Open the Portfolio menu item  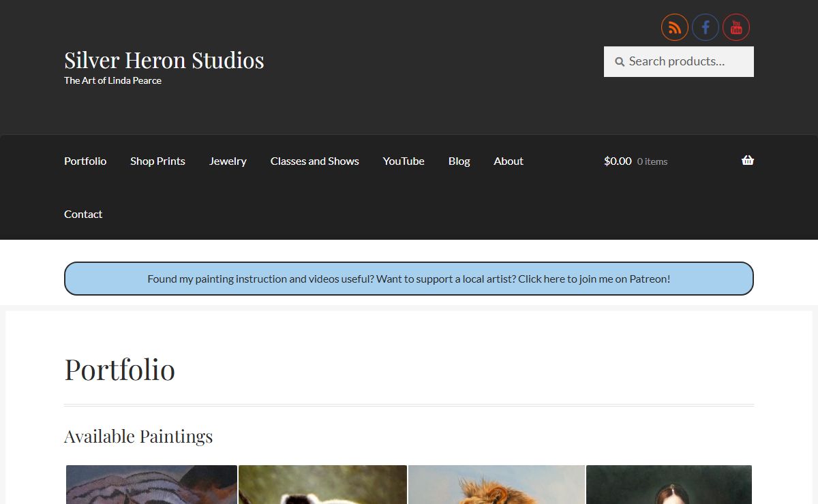[85, 161]
